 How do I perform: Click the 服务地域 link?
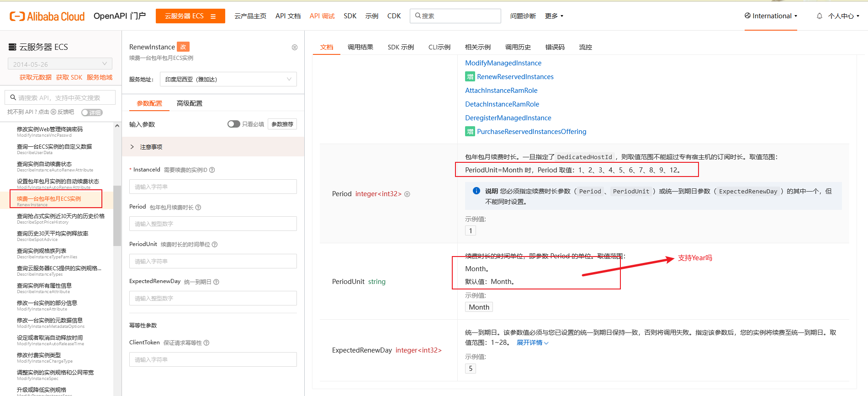coord(100,77)
